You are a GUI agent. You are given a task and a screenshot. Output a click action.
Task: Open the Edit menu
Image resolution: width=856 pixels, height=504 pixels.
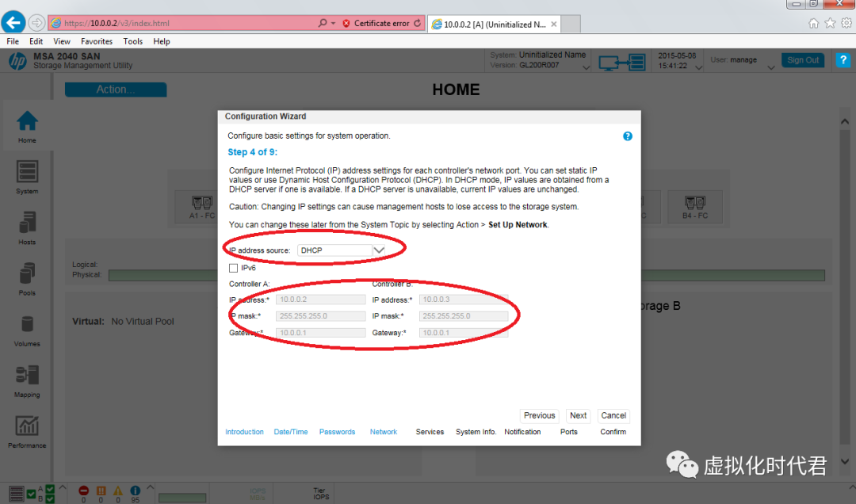tap(36, 41)
